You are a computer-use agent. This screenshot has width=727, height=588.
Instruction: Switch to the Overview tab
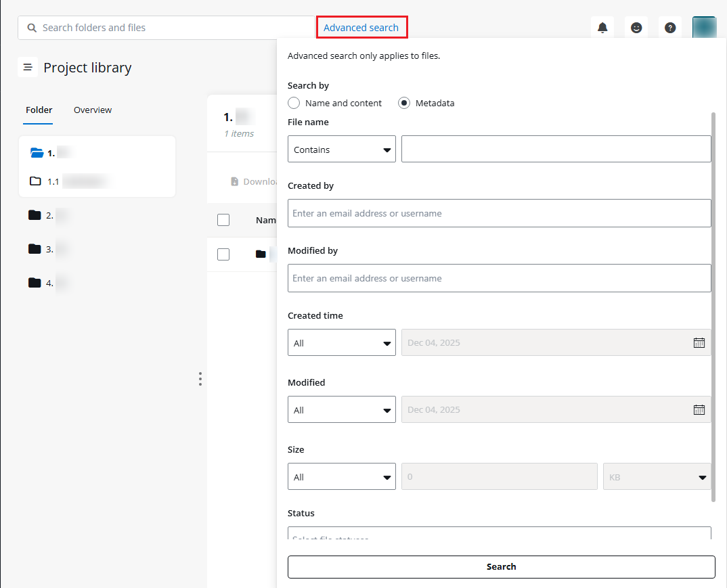click(x=93, y=110)
